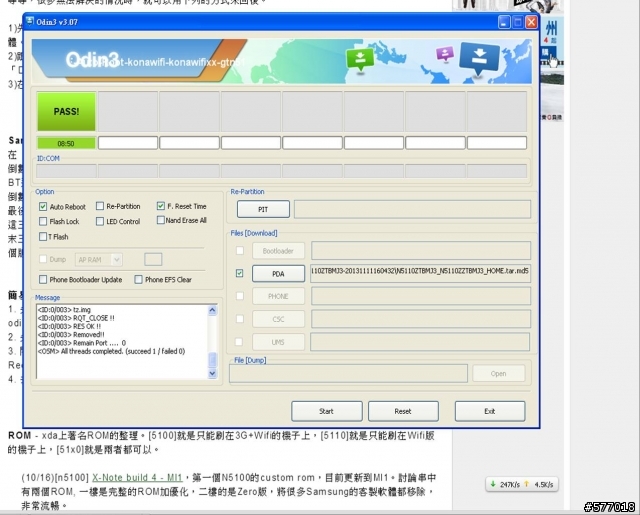
Task: Click the UMS file button
Action: tap(278, 342)
